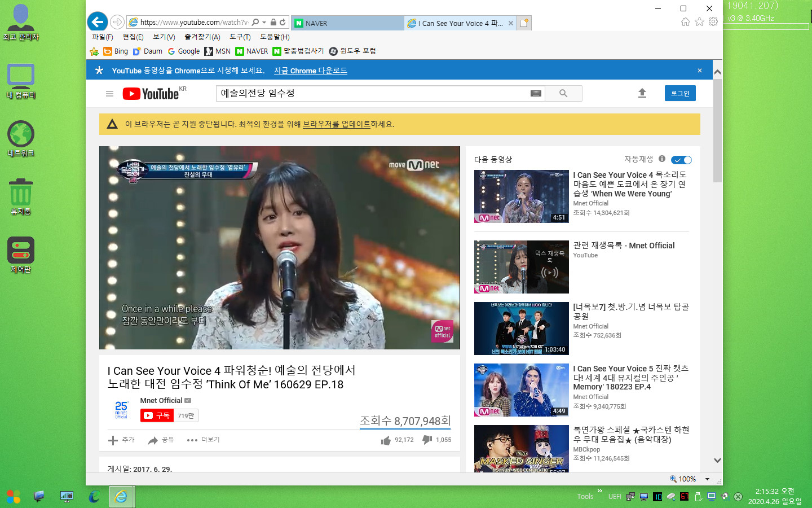Click the YouTube logo

click(x=151, y=94)
